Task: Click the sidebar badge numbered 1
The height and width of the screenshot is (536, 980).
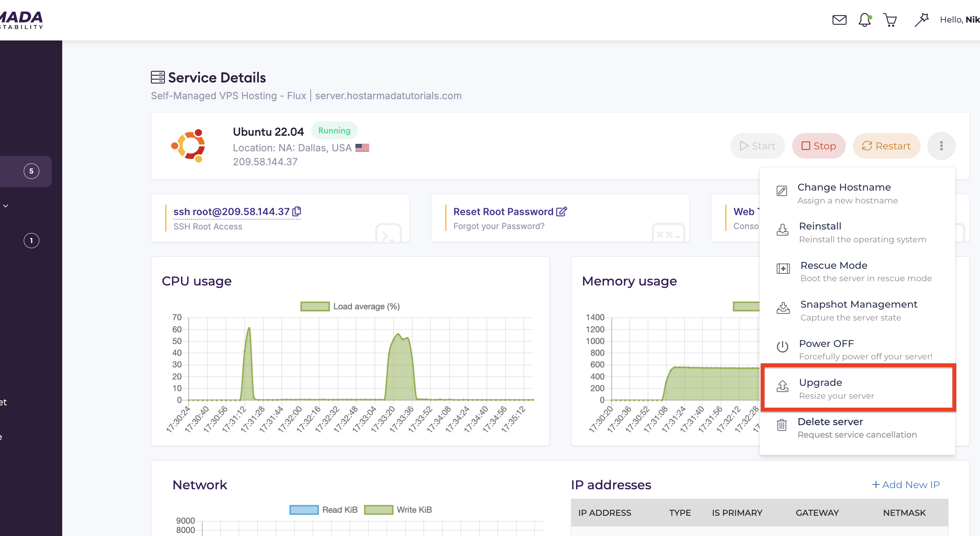Action: (x=31, y=241)
